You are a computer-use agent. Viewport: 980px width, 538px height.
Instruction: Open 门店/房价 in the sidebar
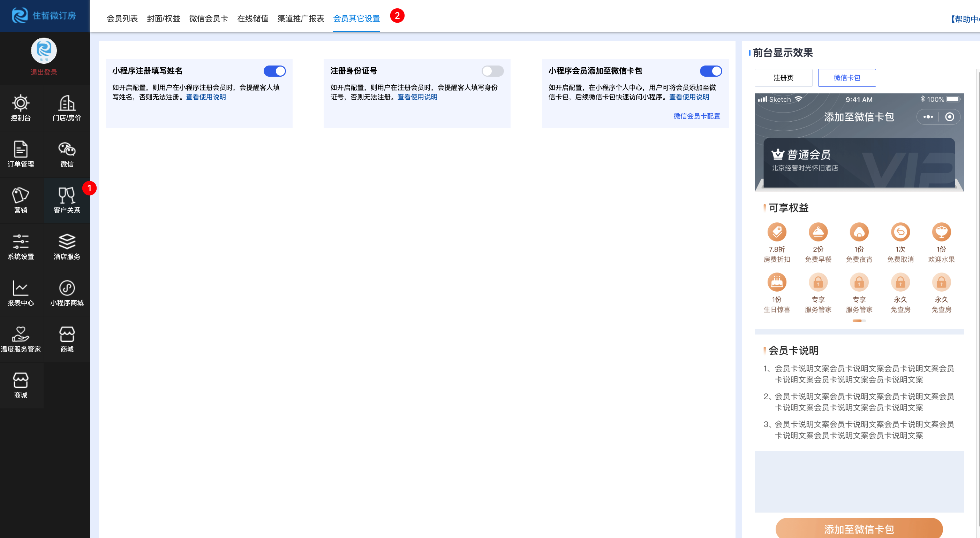coord(67,108)
